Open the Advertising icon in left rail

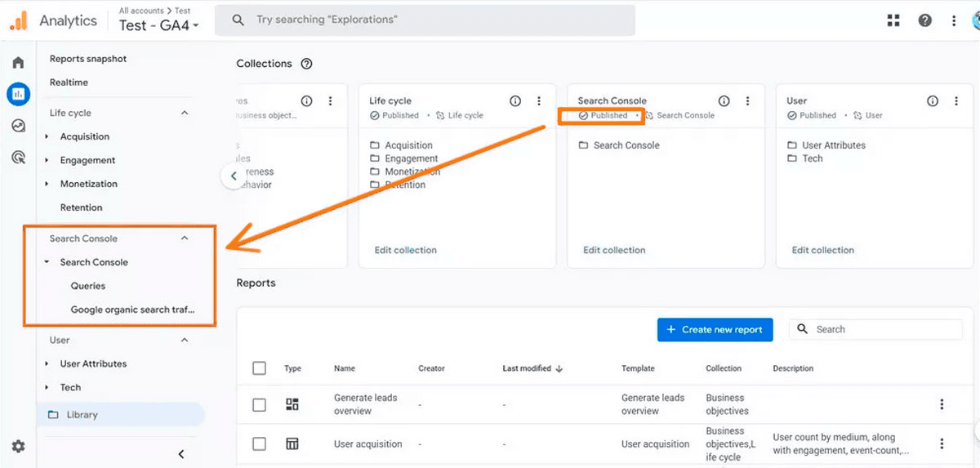click(x=18, y=157)
